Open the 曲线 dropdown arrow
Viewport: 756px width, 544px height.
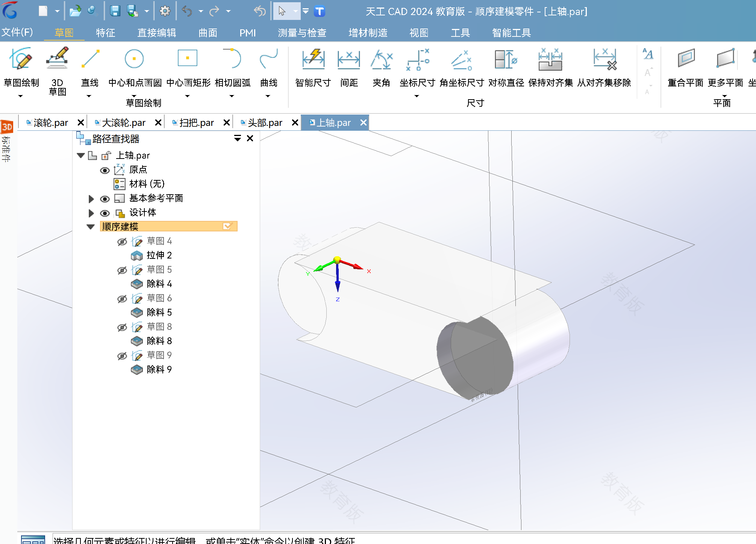point(268,96)
